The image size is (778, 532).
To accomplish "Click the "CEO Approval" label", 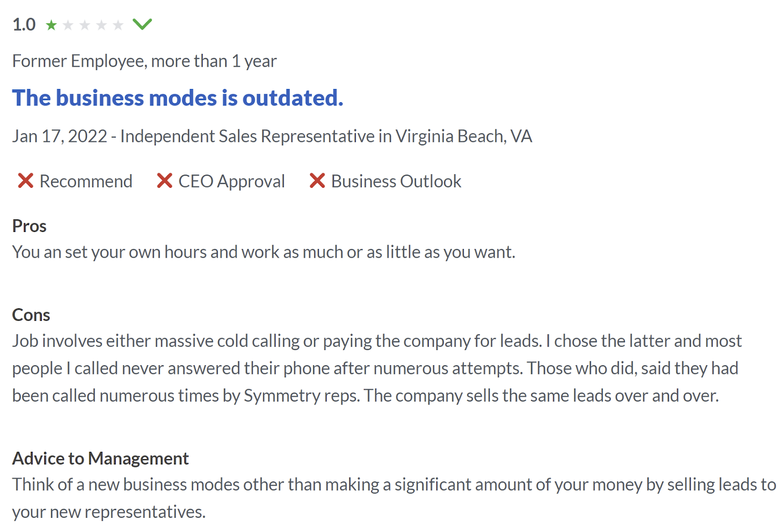I will pyautogui.click(x=231, y=181).
